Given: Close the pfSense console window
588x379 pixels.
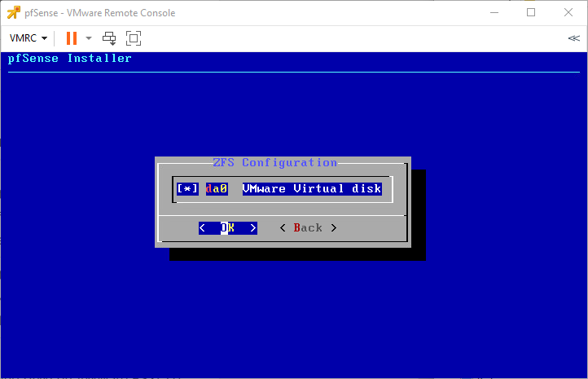Looking at the screenshot, I should point(568,12).
